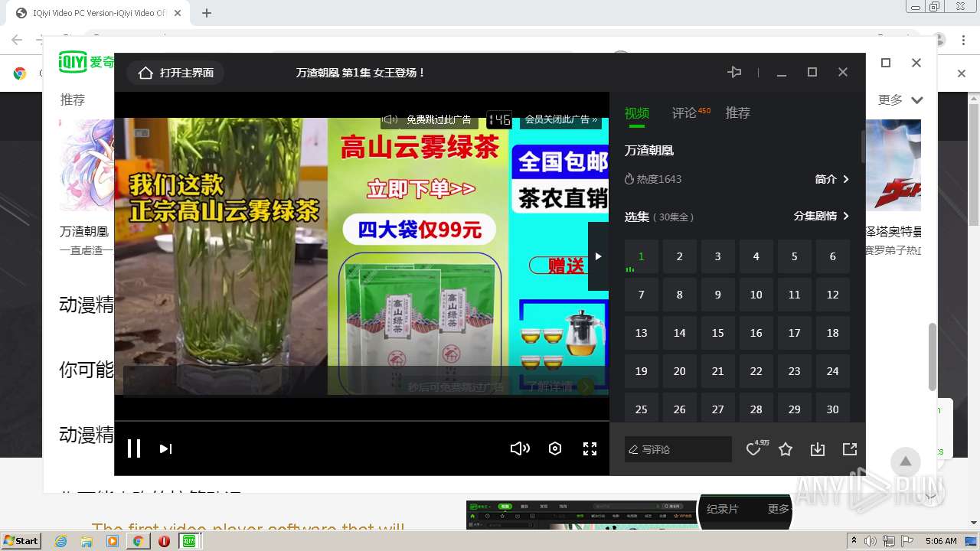Open a new Chrome tab
The image size is (980, 551).
click(207, 13)
